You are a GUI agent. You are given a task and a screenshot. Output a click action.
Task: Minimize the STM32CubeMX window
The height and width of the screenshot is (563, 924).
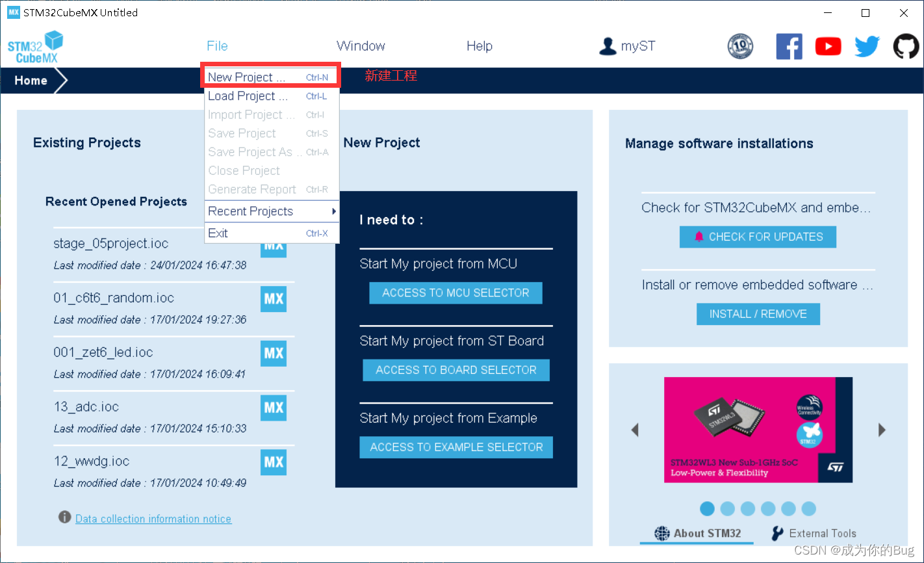coord(828,13)
